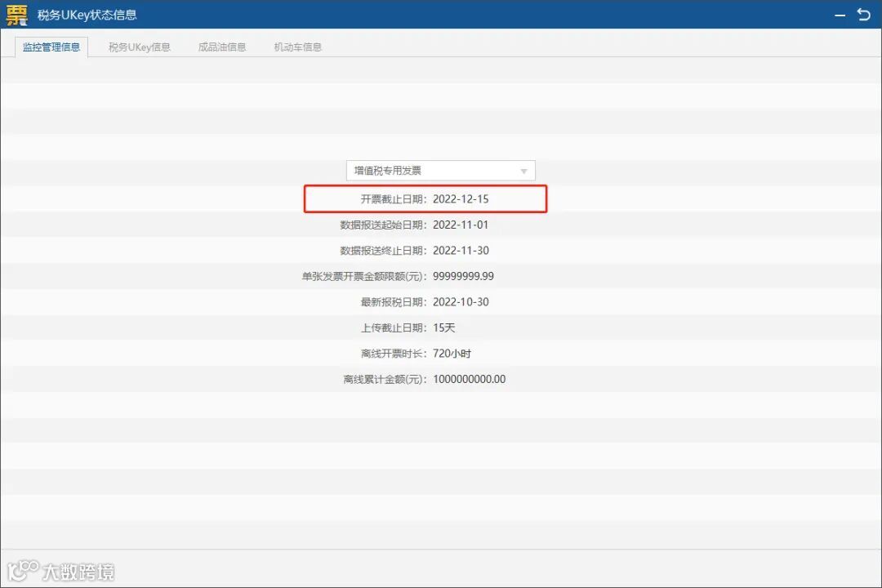
Task: Click the 离线累计金额 value 1000000000.00
Action: (469, 379)
